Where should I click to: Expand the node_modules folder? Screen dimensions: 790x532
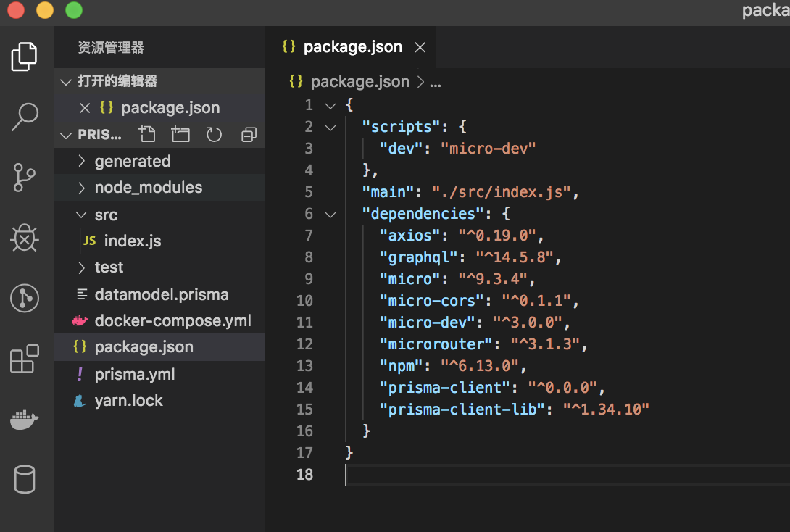tap(148, 188)
